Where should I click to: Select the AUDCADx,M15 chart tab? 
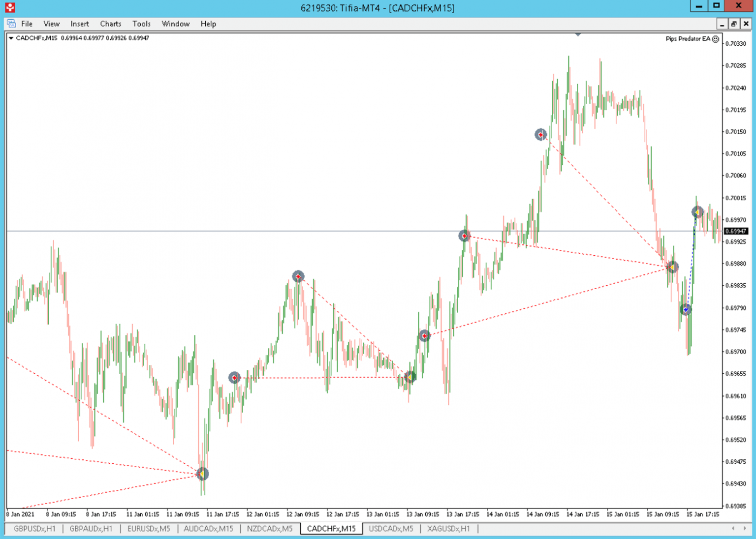click(x=208, y=529)
